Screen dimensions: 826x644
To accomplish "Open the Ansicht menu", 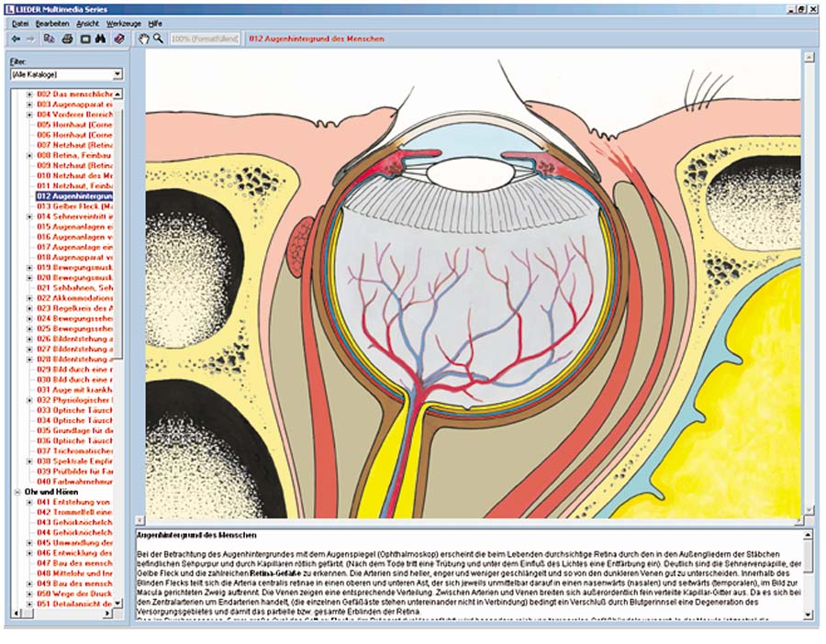I will pyautogui.click(x=88, y=21).
